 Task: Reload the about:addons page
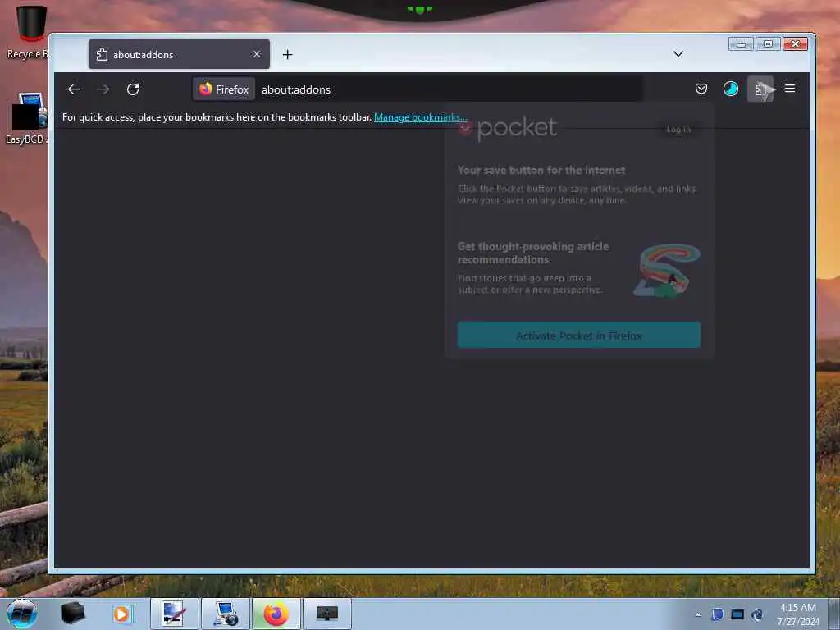tap(133, 89)
